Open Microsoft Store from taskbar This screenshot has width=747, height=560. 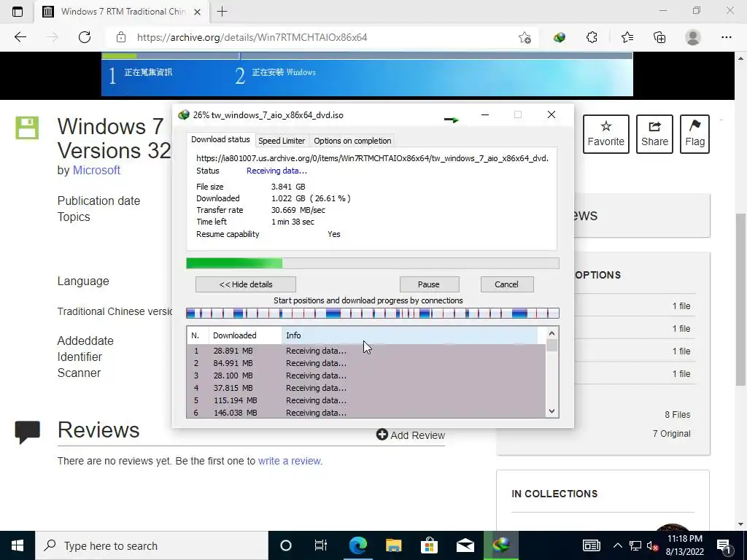click(429, 545)
